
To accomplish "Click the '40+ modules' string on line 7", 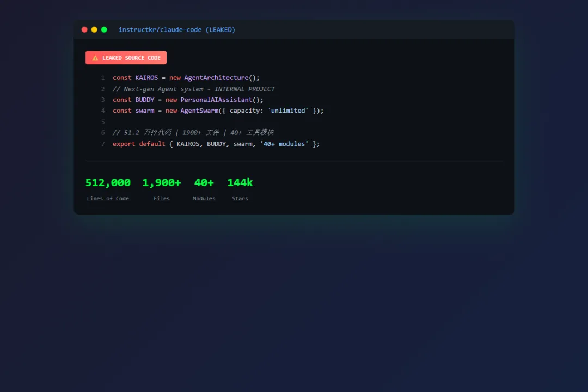I will [x=284, y=144].
